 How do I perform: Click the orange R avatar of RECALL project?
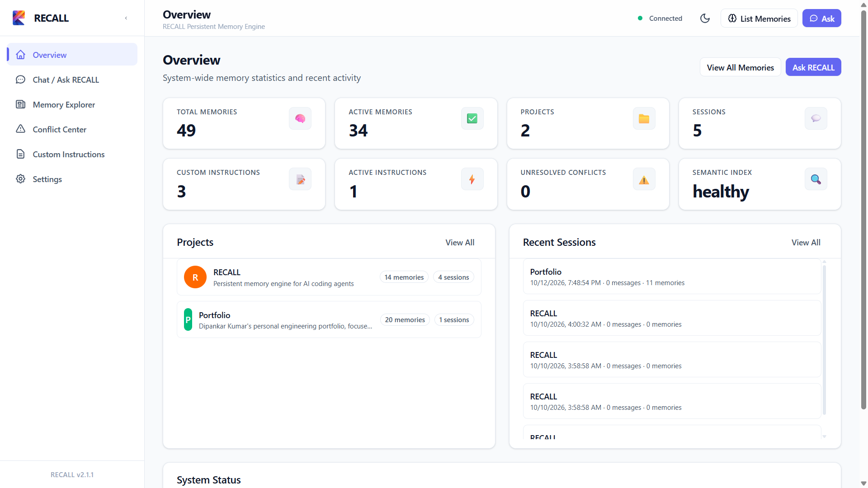click(x=195, y=277)
